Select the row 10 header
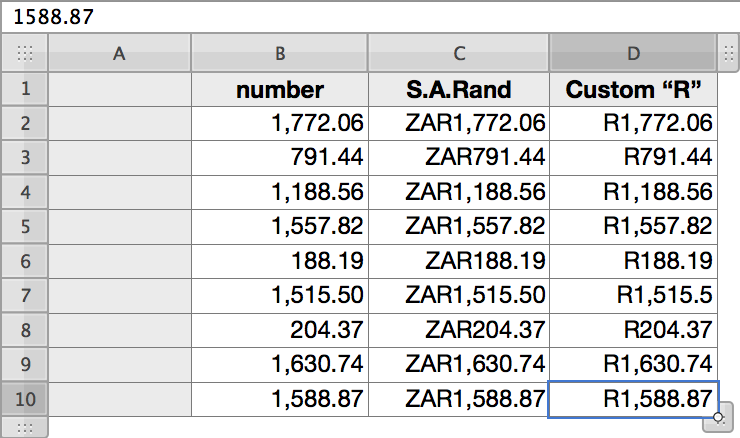Viewport: 740px width, 438px height. click(x=25, y=399)
